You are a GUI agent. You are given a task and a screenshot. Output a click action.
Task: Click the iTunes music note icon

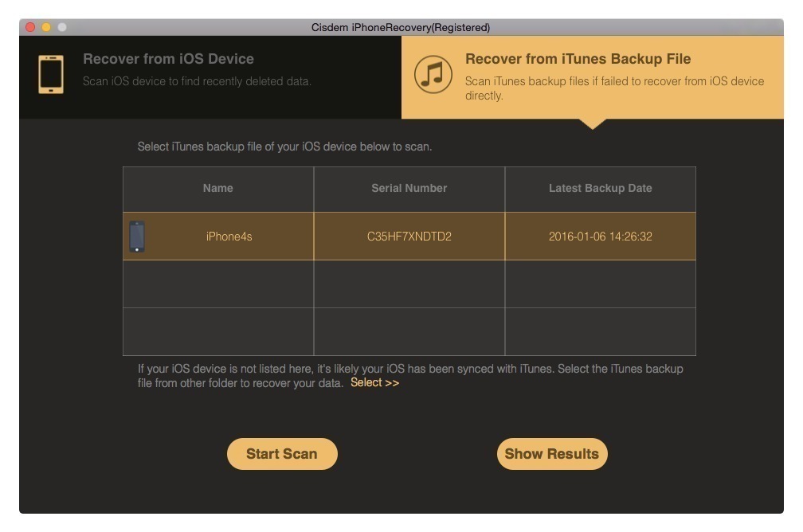click(x=433, y=74)
